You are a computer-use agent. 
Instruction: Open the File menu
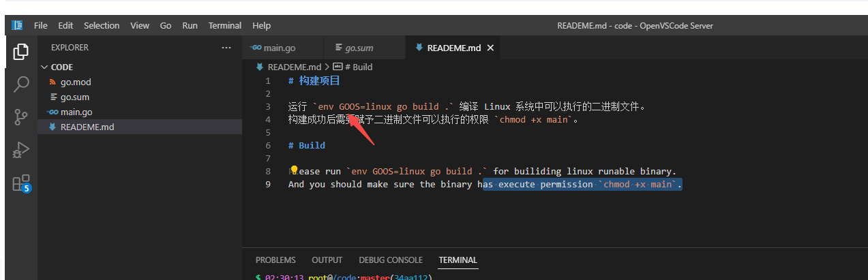coord(41,25)
